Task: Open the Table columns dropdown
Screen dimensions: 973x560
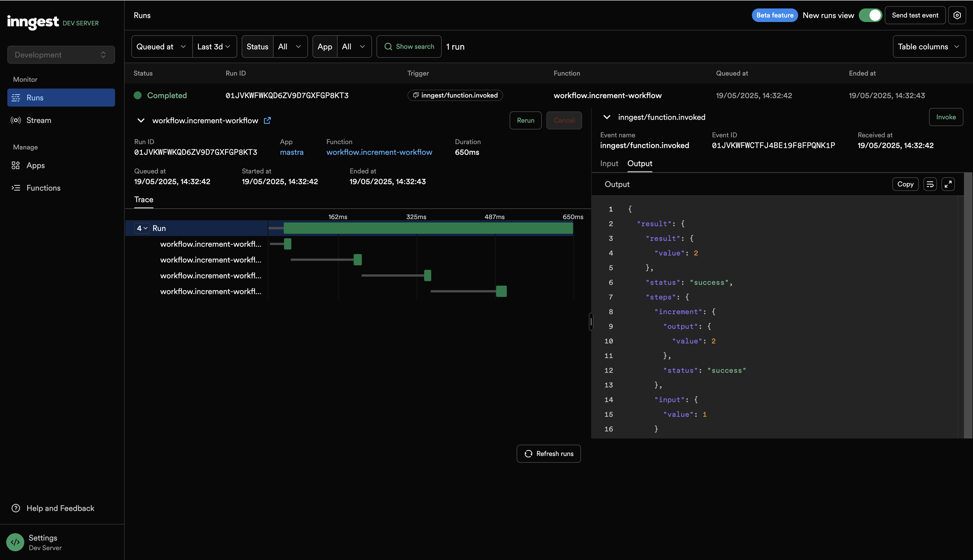Action: [928, 47]
